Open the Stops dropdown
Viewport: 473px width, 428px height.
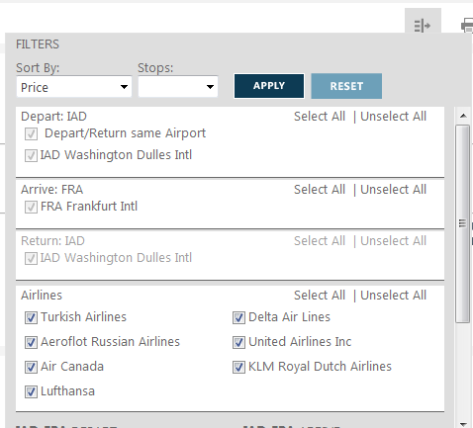(178, 87)
